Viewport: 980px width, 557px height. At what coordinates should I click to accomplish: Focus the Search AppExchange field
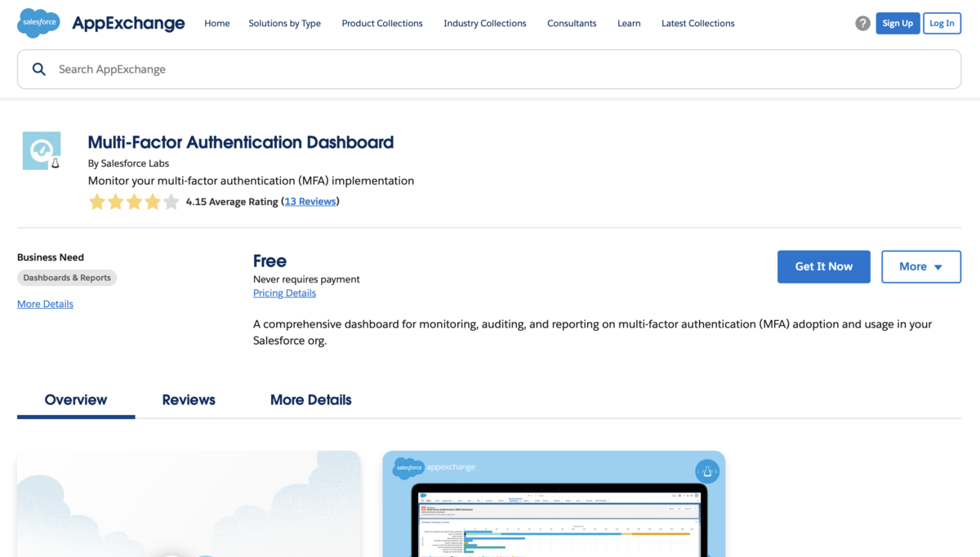[x=489, y=69]
